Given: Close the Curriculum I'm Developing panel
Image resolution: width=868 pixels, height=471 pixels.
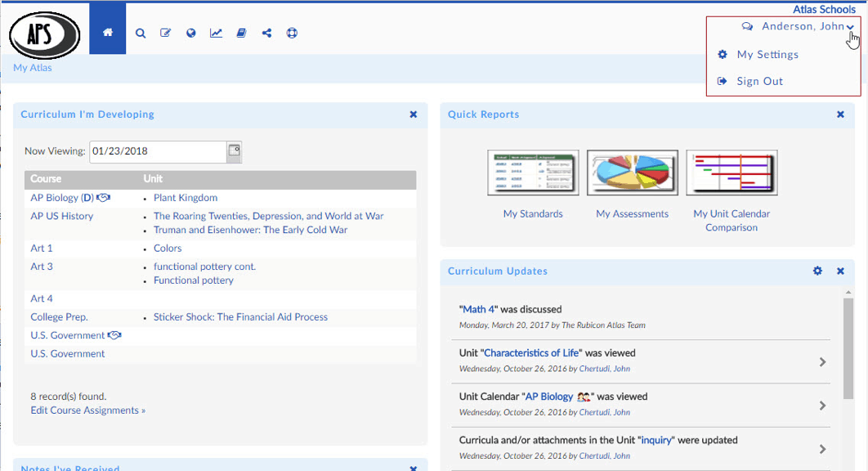Looking at the screenshot, I should click(x=413, y=114).
